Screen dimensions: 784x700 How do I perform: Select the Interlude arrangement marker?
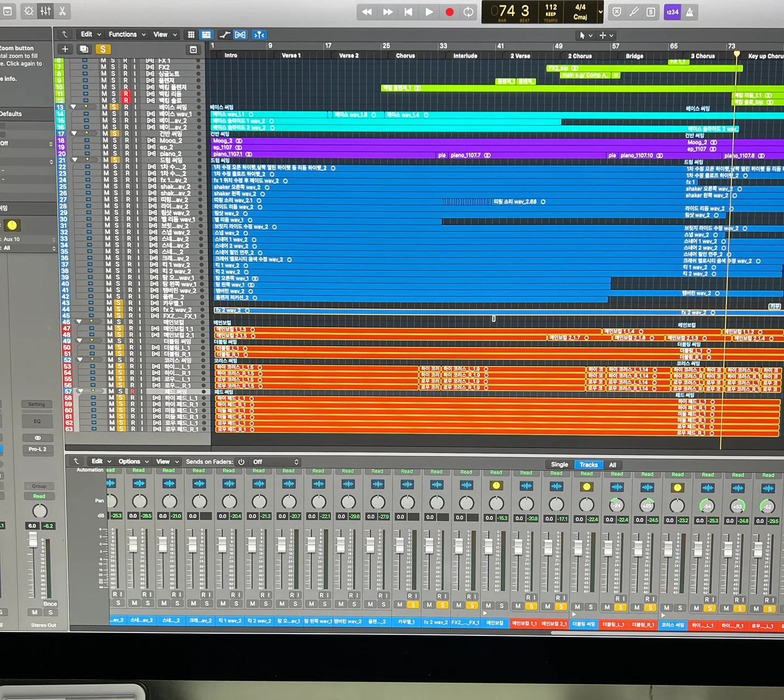(465, 55)
